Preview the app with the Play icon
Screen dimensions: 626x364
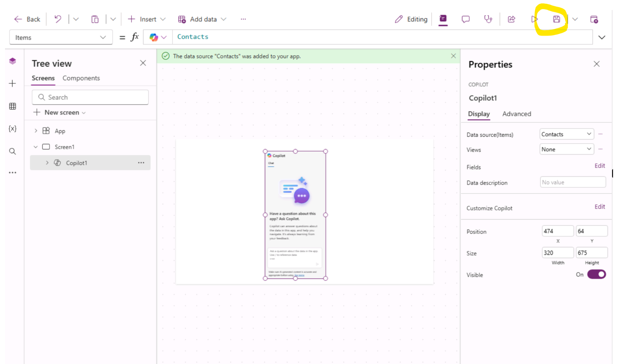click(534, 19)
